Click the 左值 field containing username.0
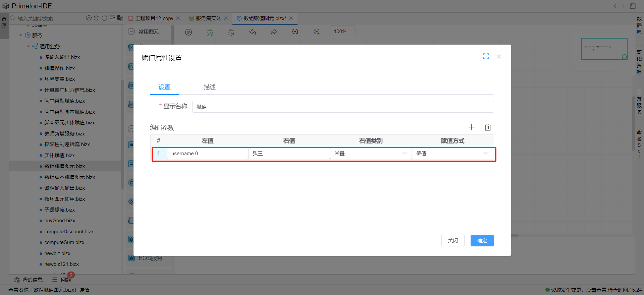 click(207, 154)
